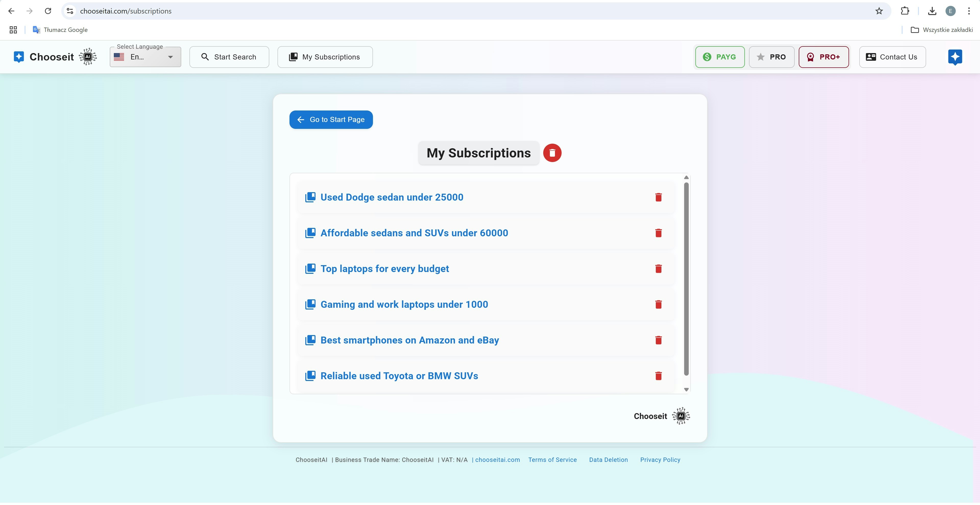980x505 pixels.
Task: Select the Start Search nav item
Action: [229, 57]
